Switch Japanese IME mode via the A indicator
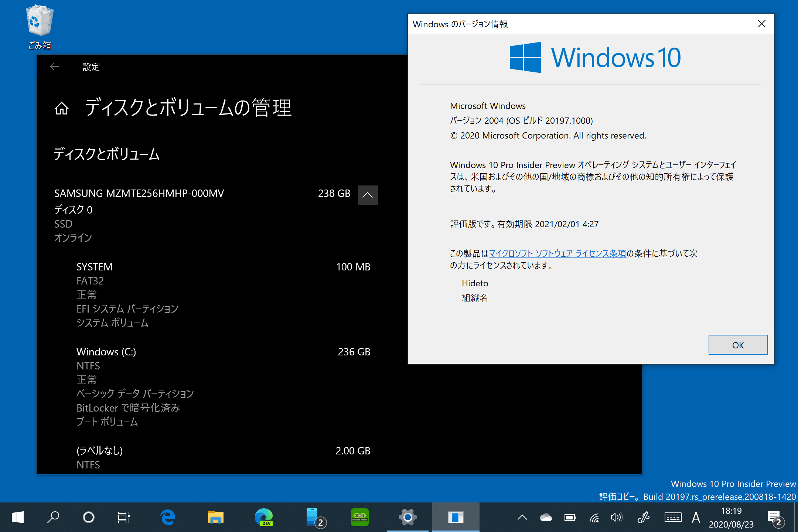This screenshot has width=798, height=532. pos(695,517)
